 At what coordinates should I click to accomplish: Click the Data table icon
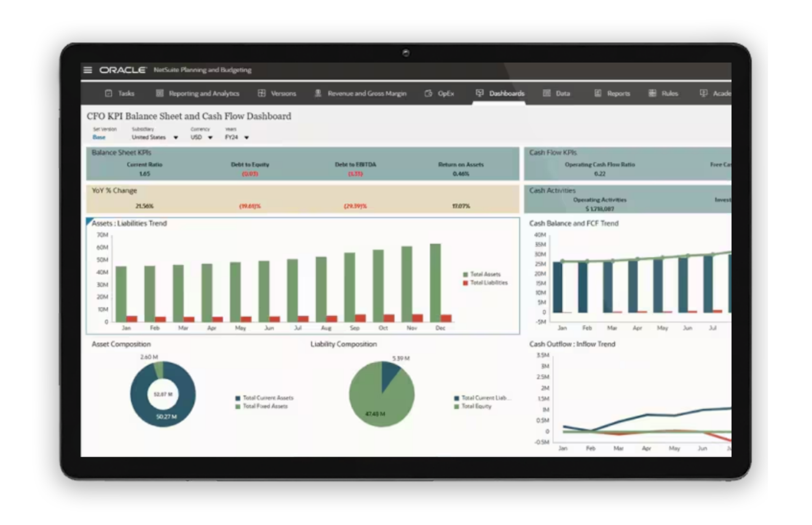547,93
